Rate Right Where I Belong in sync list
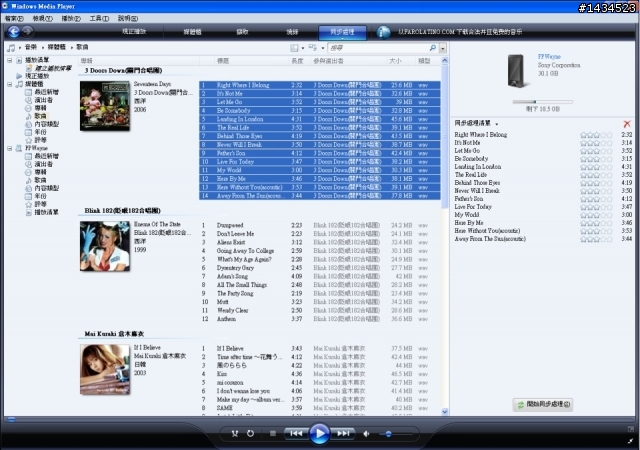640x450 pixels. (x=596, y=135)
